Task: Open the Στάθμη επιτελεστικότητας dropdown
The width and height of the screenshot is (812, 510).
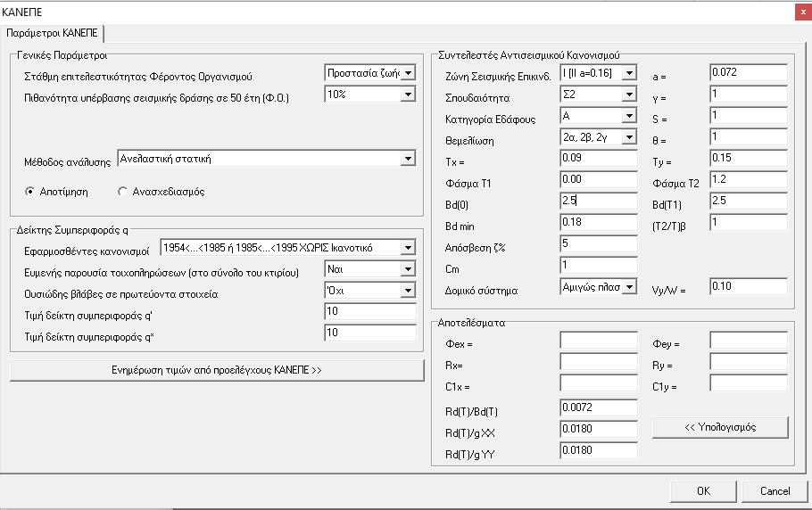Action: tap(370, 73)
